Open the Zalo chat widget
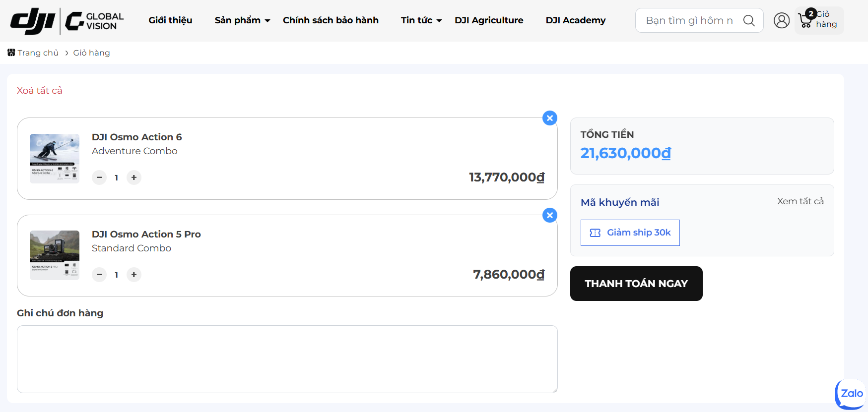The image size is (868, 412). (851, 394)
